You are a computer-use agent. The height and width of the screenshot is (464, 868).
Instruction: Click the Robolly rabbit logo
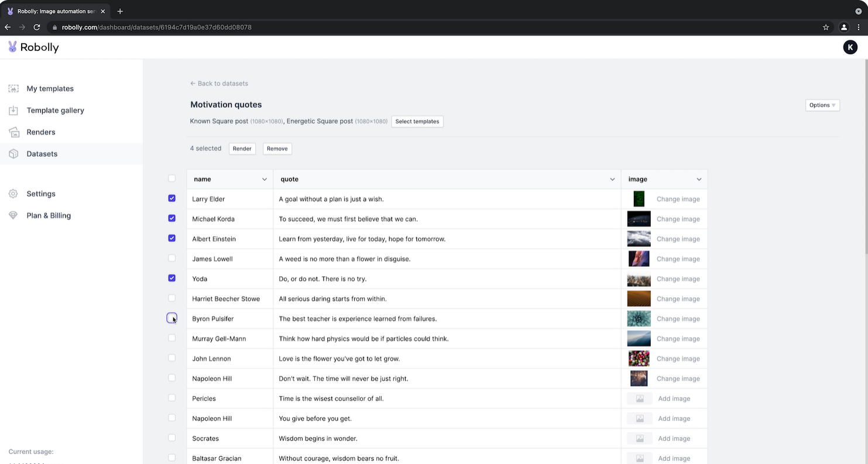(12, 47)
